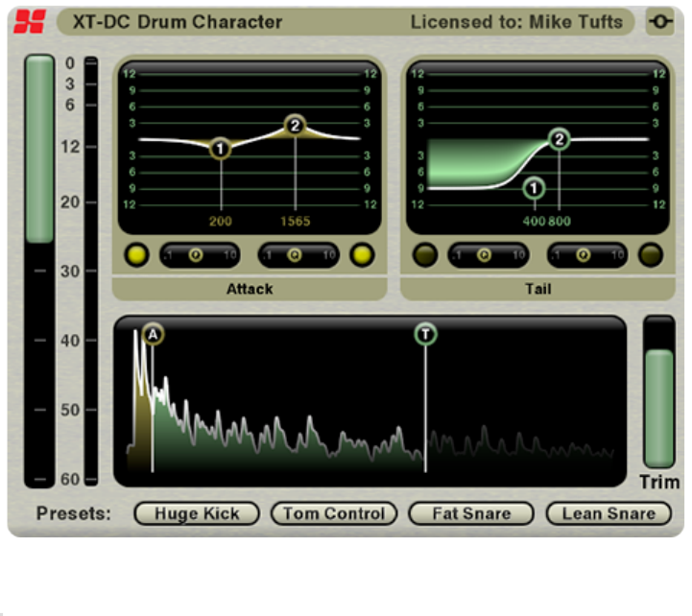692x616 pixels.
Task: Enable Tail band 2 dark indicator light
Action: click(x=651, y=255)
